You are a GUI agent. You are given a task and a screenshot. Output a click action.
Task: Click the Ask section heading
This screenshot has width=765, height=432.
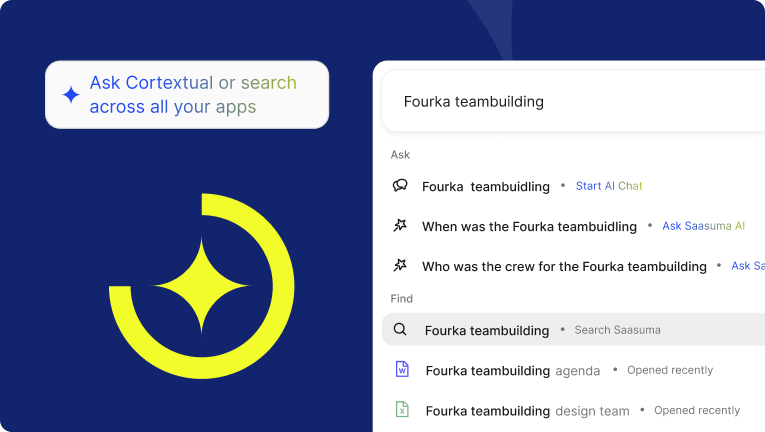[x=400, y=155]
